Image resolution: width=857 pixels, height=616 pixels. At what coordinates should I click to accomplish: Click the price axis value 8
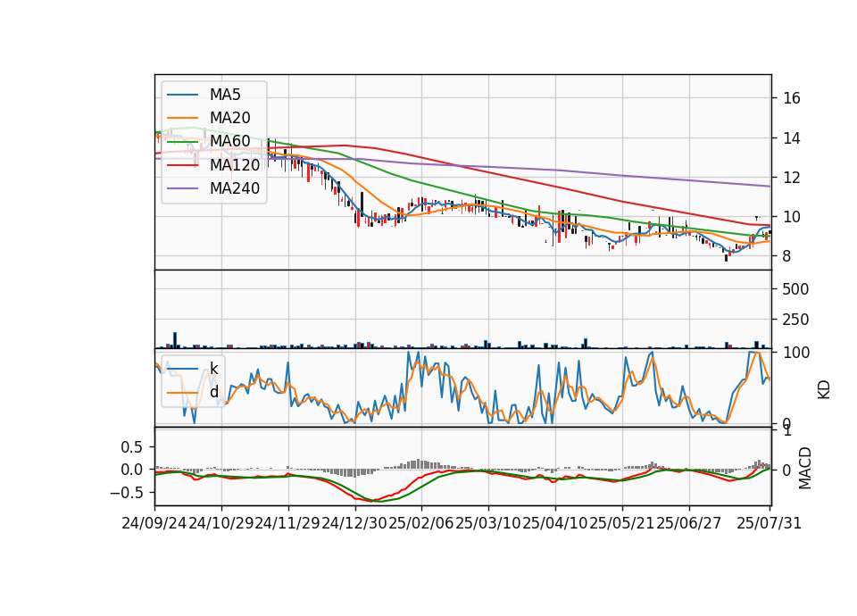pos(786,256)
